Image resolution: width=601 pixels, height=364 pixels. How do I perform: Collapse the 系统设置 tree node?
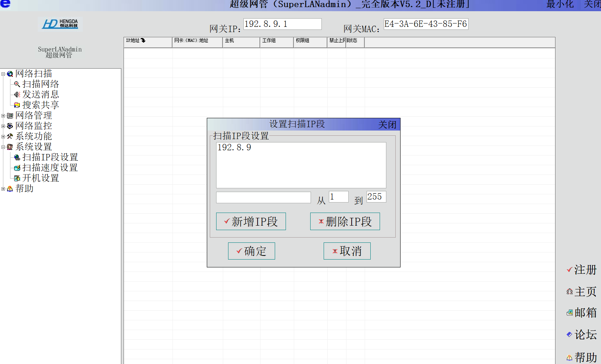coord(3,147)
